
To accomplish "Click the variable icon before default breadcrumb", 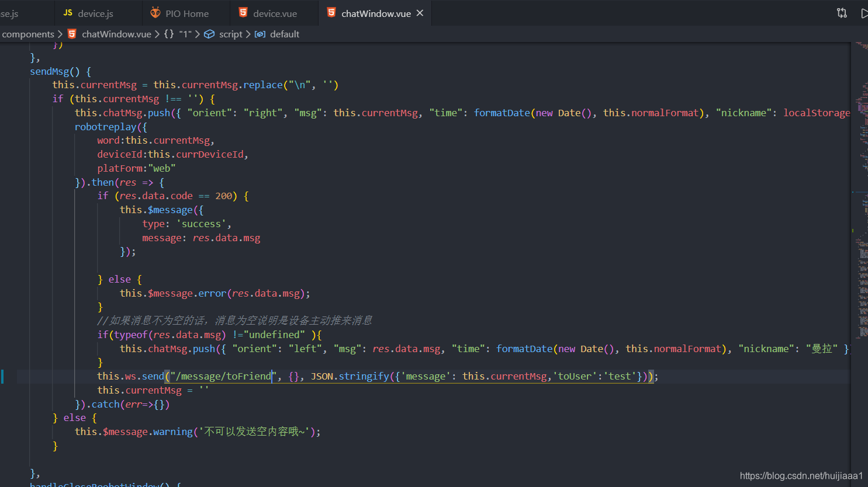I will click(x=260, y=34).
